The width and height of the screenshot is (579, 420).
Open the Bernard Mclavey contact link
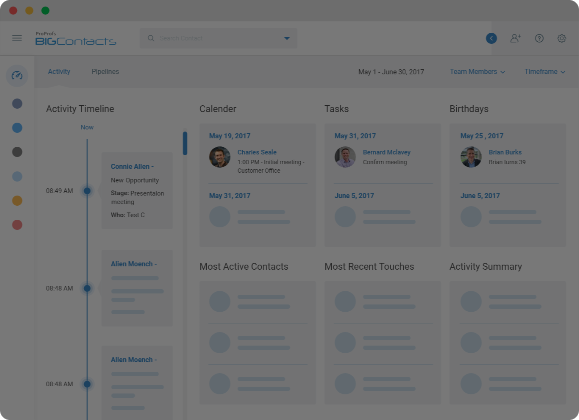tap(387, 152)
